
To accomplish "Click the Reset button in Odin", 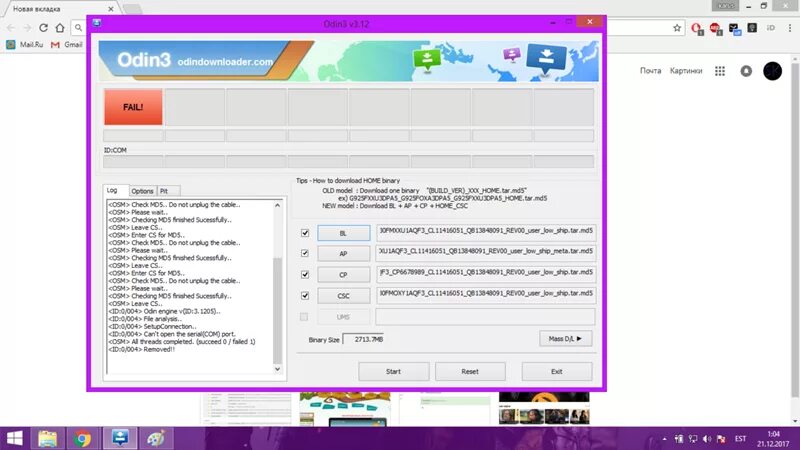I will pyautogui.click(x=470, y=371).
